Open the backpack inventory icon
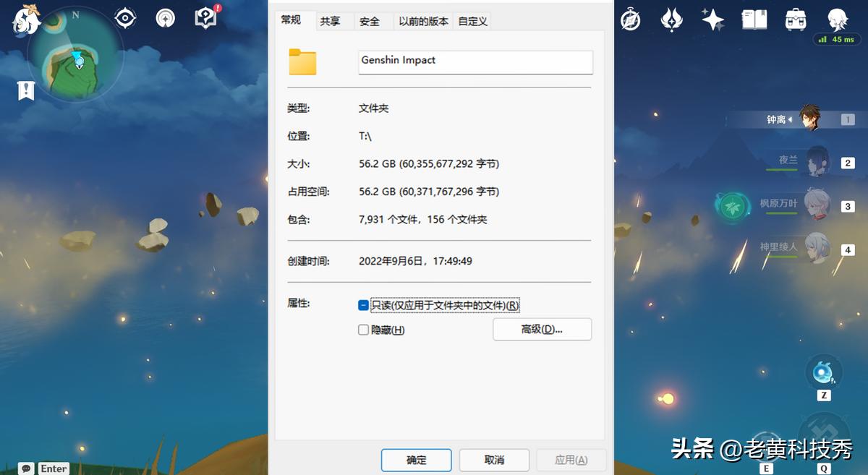 click(795, 20)
